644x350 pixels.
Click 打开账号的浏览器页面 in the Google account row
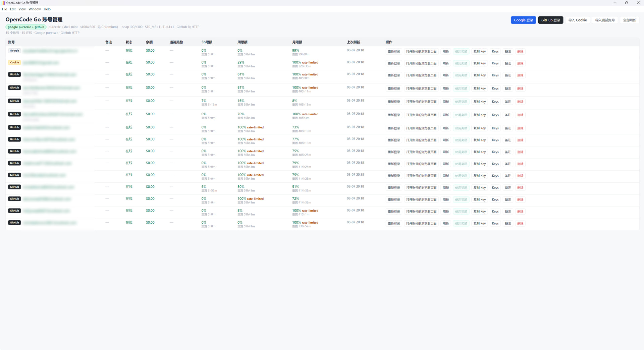point(421,51)
